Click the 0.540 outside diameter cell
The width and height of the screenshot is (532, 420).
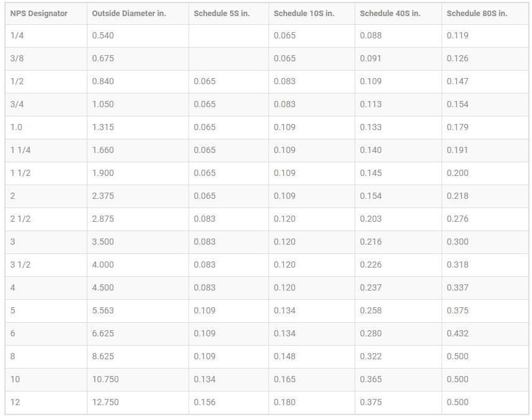(x=103, y=35)
